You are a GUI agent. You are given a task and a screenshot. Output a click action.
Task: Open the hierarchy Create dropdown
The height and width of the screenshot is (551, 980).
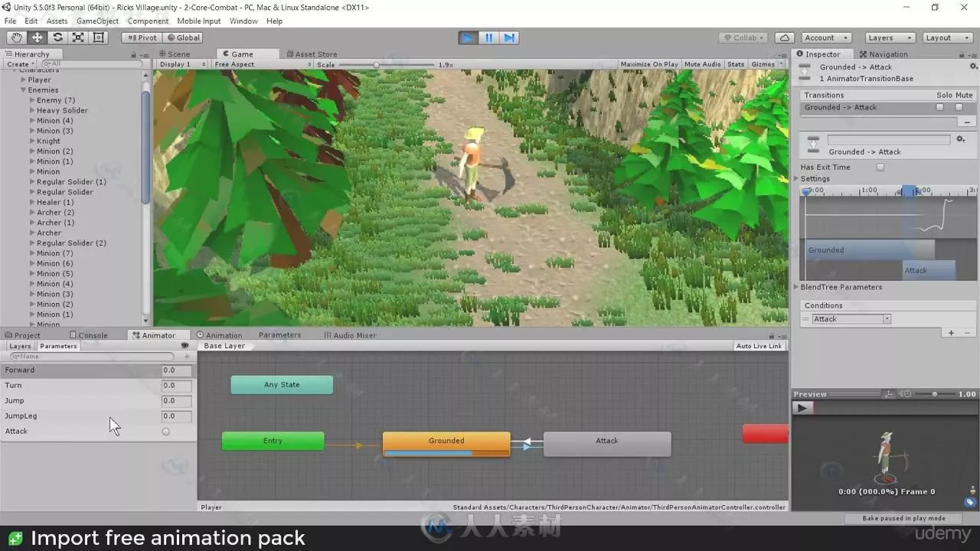(x=19, y=64)
